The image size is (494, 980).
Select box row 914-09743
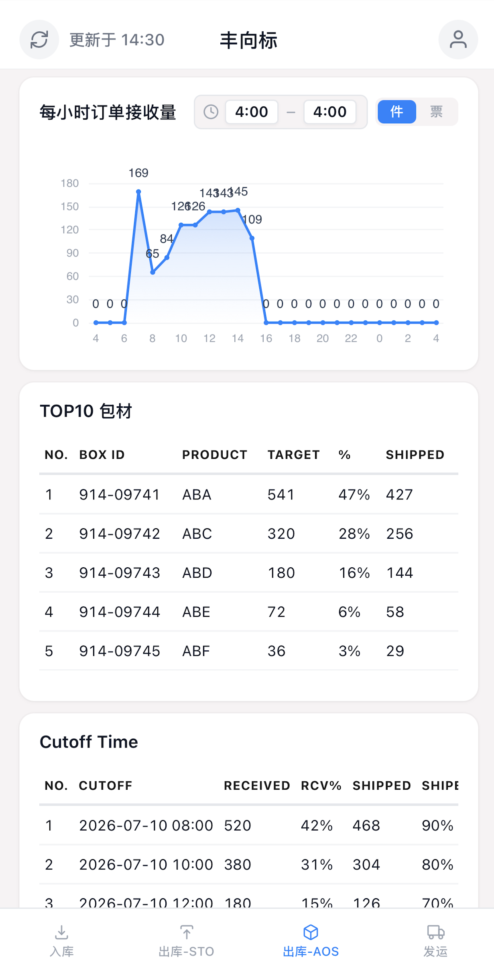[x=249, y=573]
